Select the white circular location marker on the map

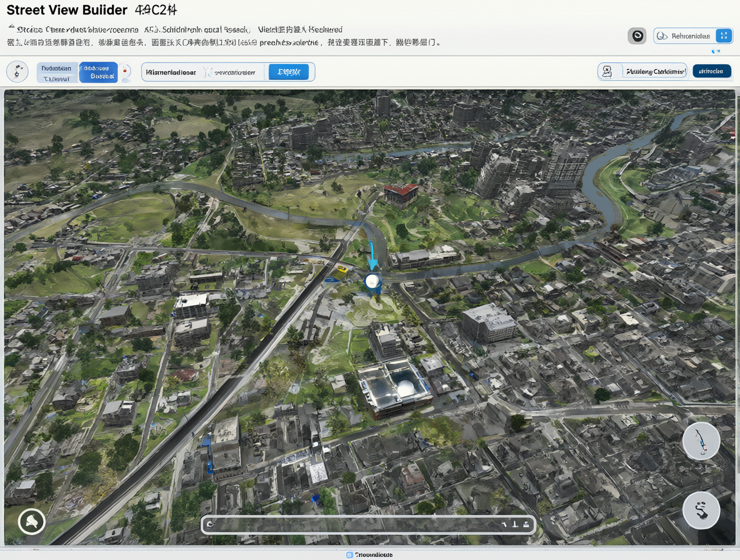tap(372, 281)
